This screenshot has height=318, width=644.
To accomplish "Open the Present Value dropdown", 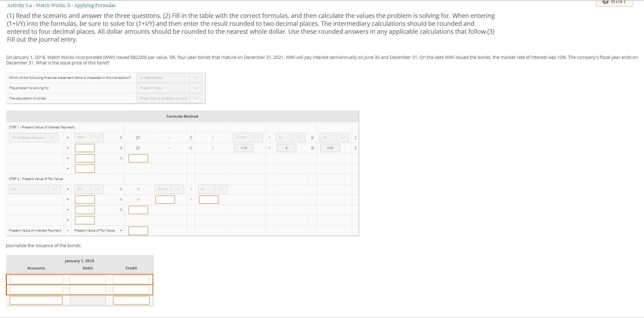I will coord(196,88).
